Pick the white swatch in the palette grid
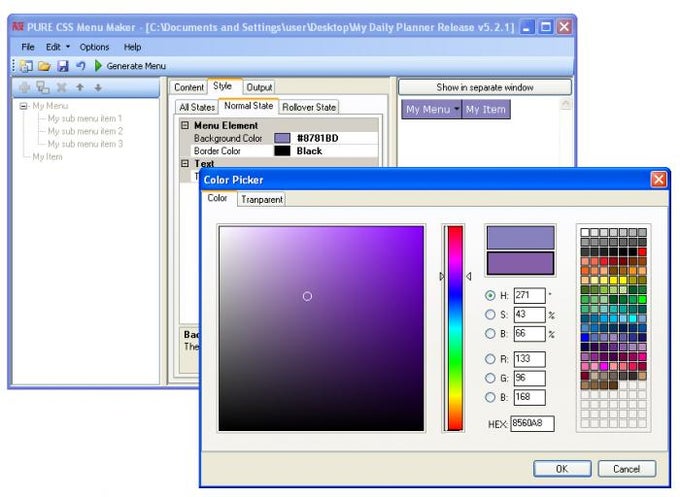The image size is (680, 497). pyautogui.click(x=585, y=232)
